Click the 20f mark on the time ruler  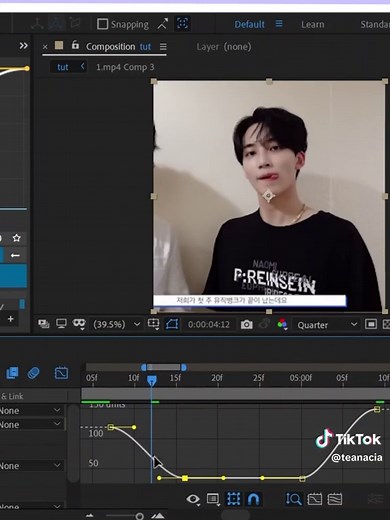click(217, 378)
